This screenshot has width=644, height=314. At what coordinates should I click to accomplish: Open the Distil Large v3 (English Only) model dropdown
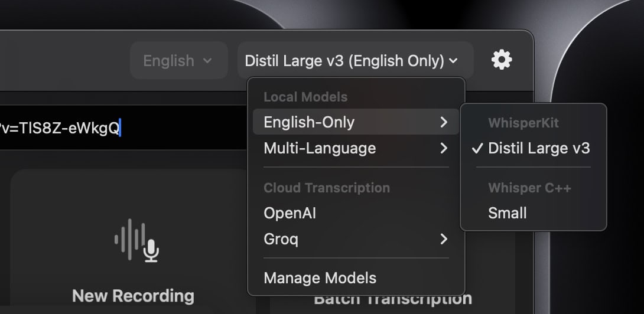pos(351,61)
